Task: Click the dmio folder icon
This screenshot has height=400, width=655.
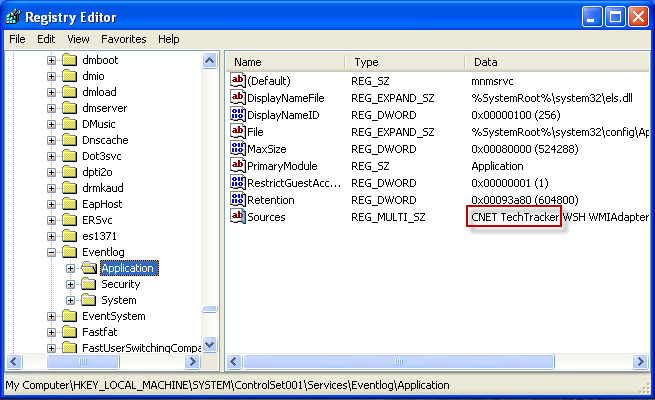Action: (x=69, y=76)
